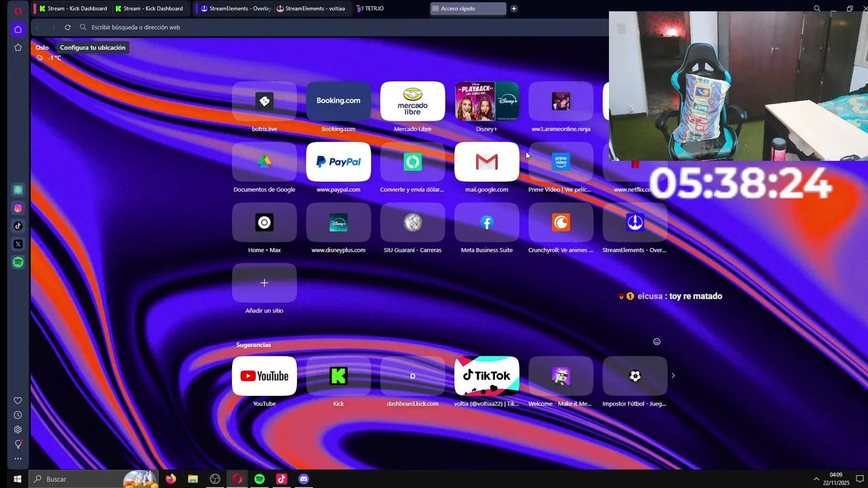Image resolution: width=868 pixels, height=488 pixels.
Task: Open Discord from the taskbar
Action: coord(304,479)
